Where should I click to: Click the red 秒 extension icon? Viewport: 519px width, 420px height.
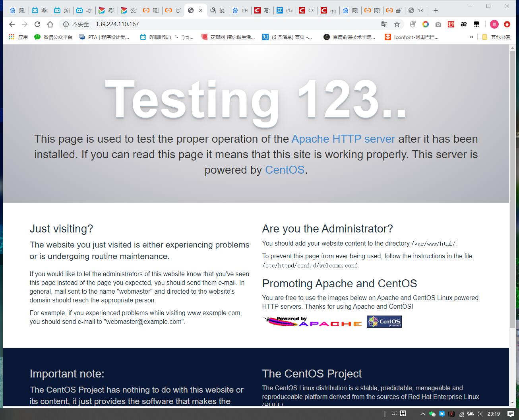tap(451, 24)
